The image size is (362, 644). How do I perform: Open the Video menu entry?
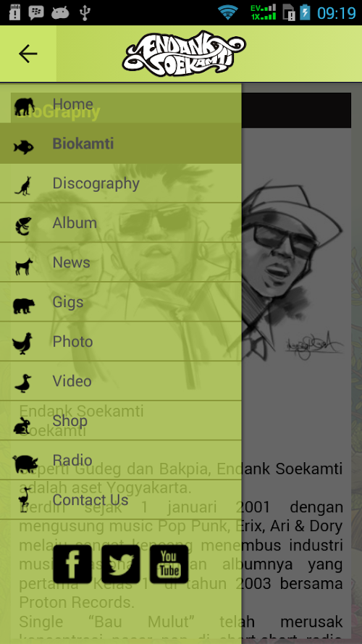click(x=121, y=381)
